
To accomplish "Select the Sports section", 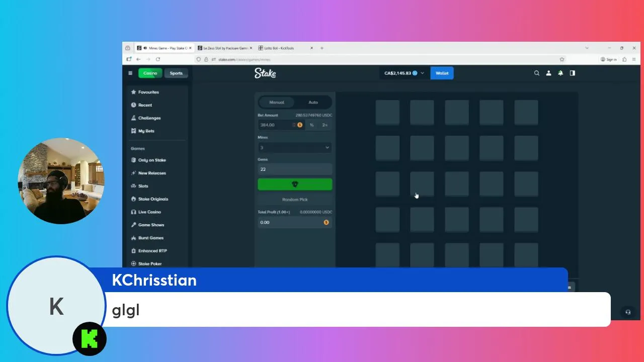I will pyautogui.click(x=176, y=73).
